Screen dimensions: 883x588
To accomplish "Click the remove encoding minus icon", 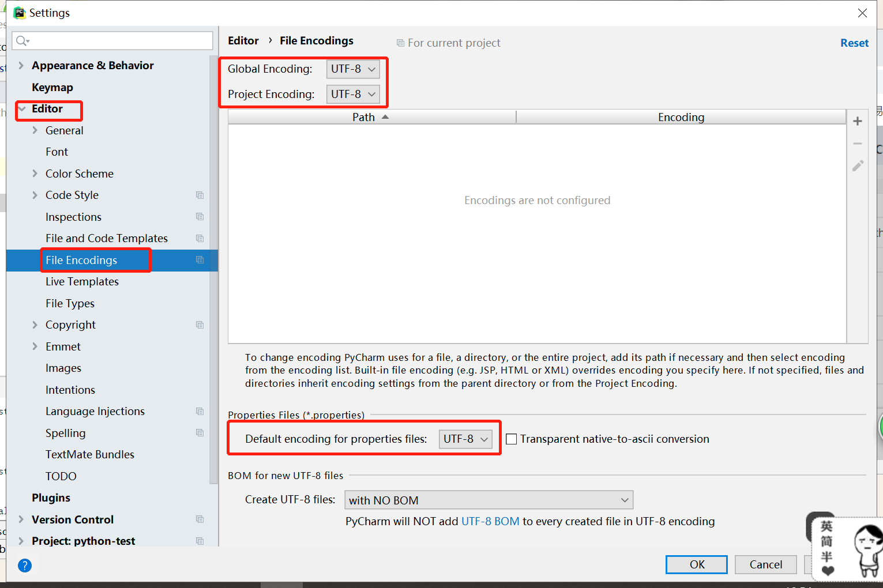I will [x=858, y=144].
